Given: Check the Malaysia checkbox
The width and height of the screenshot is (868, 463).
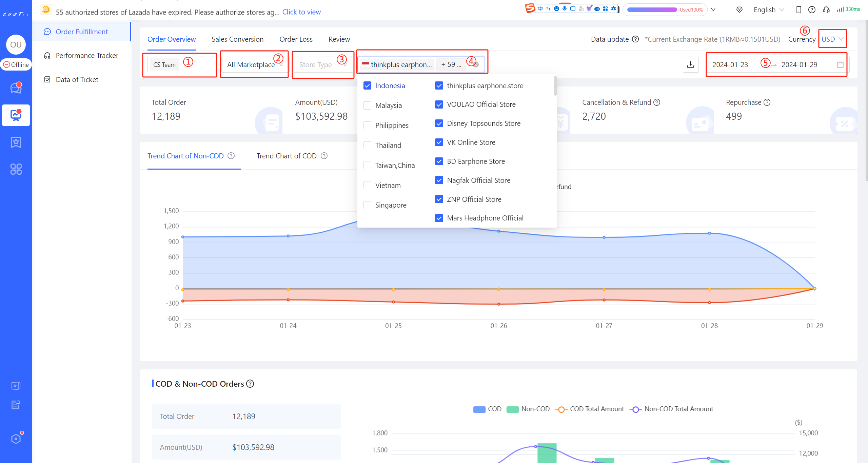Looking at the screenshot, I should point(367,105).
